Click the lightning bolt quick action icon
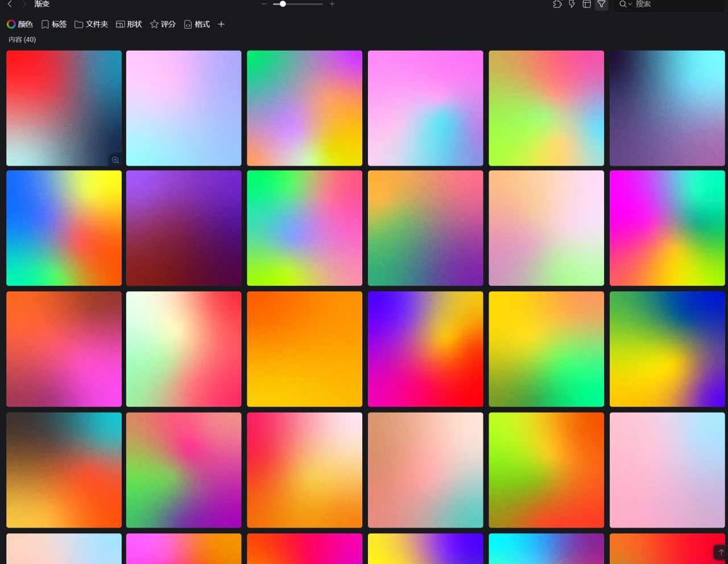The image size is (728, 564). click(x=572, y=4)
